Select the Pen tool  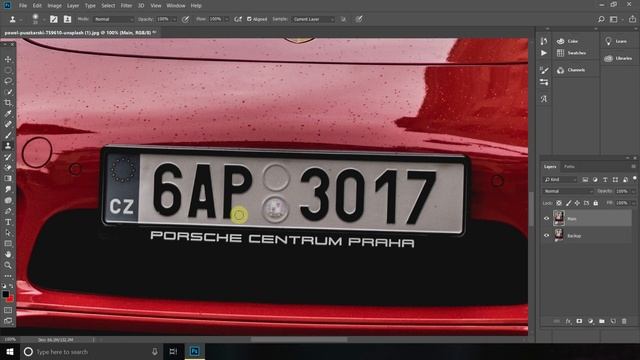coord(8,211)
